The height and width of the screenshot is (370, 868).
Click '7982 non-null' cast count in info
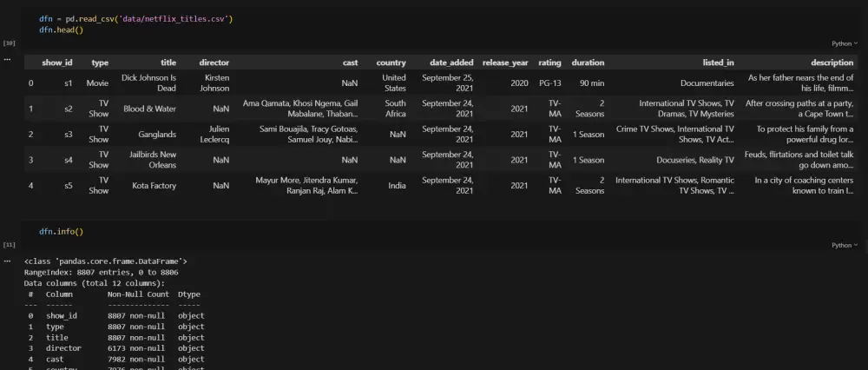pyautogui.click(x=136, y=360)
